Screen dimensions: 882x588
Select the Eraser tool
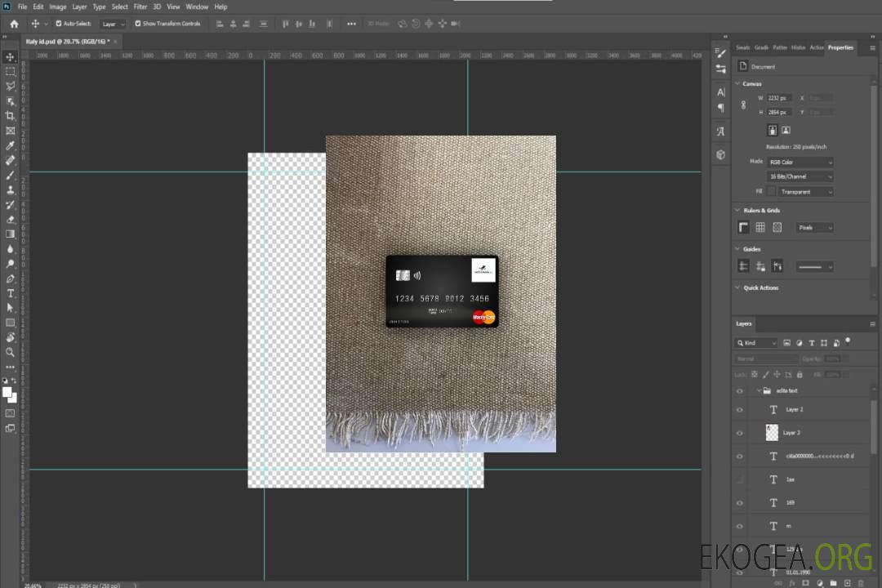pyautogui.click(x=10, y=220)
